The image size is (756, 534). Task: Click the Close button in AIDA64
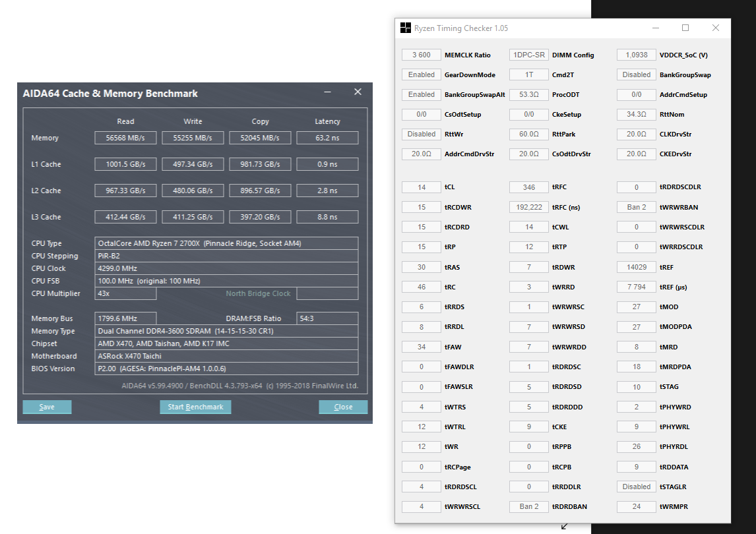point(343,407)
